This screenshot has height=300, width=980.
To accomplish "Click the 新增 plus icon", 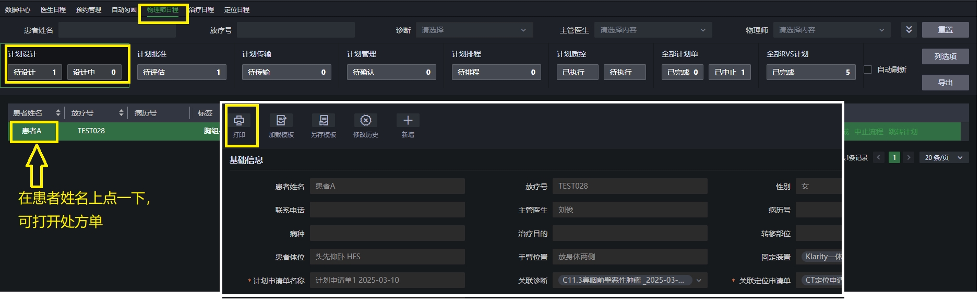I will (x=408, y=121).
